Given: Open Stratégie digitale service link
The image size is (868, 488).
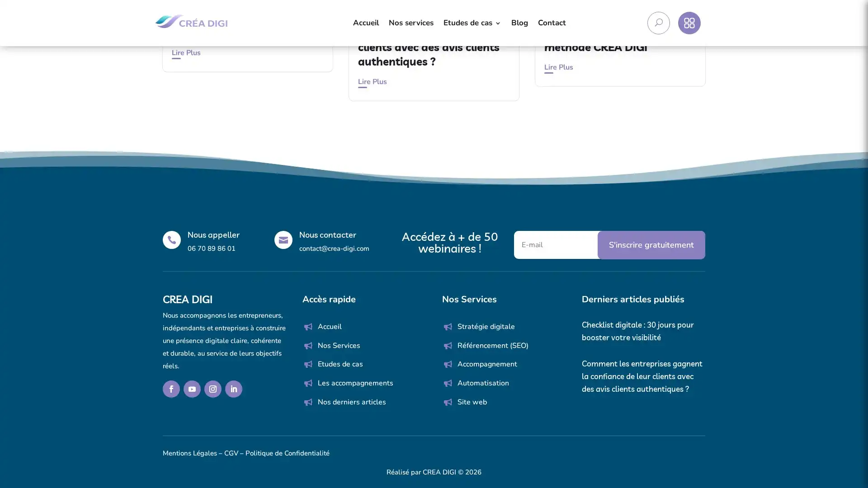Looking at the screenshot, I should coord(486,327).
